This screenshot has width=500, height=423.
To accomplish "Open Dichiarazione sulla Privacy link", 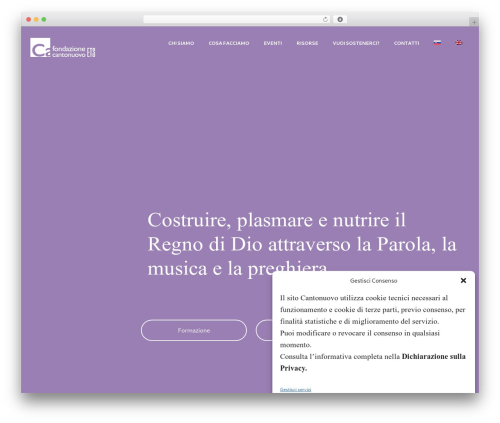I will coord(373,362).
